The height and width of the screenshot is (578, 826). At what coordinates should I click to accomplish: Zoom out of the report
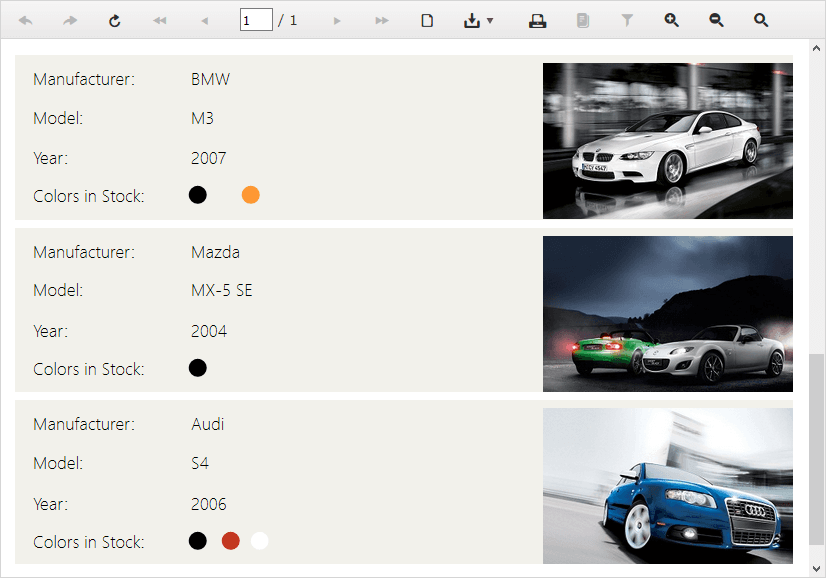(716, 21)
